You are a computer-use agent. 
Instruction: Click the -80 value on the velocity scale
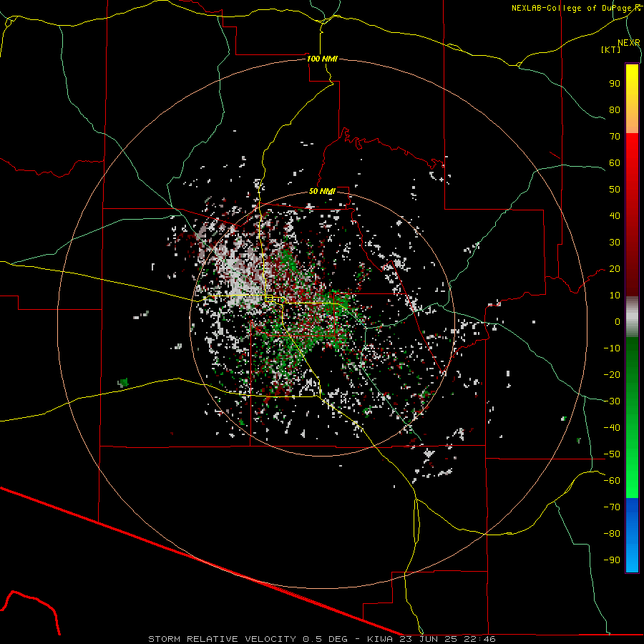[612, 534]
